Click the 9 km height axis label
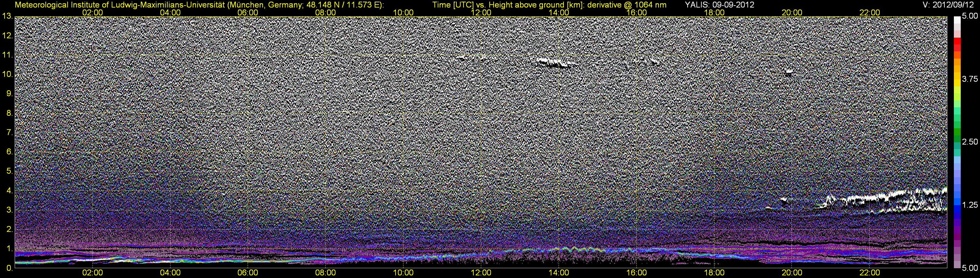This screenshot has height=278, width=980. [9, 94]
